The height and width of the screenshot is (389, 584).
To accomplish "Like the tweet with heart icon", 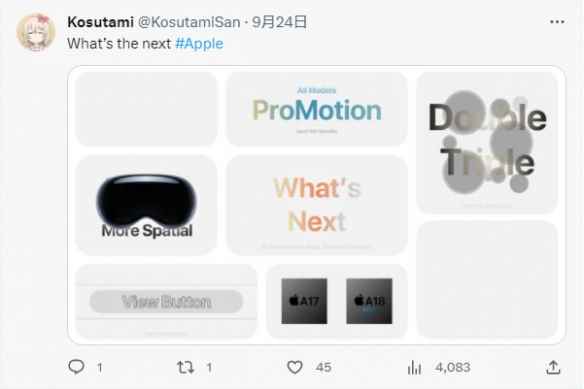I will click(295, 367).
